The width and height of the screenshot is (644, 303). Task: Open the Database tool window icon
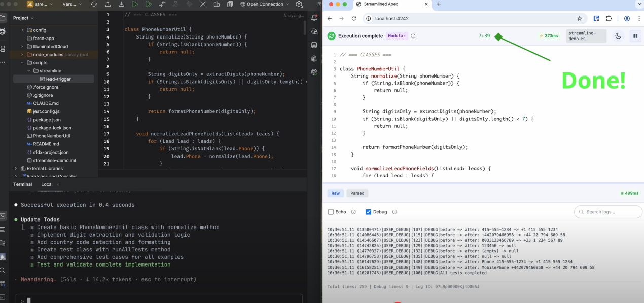pos(314,45)
